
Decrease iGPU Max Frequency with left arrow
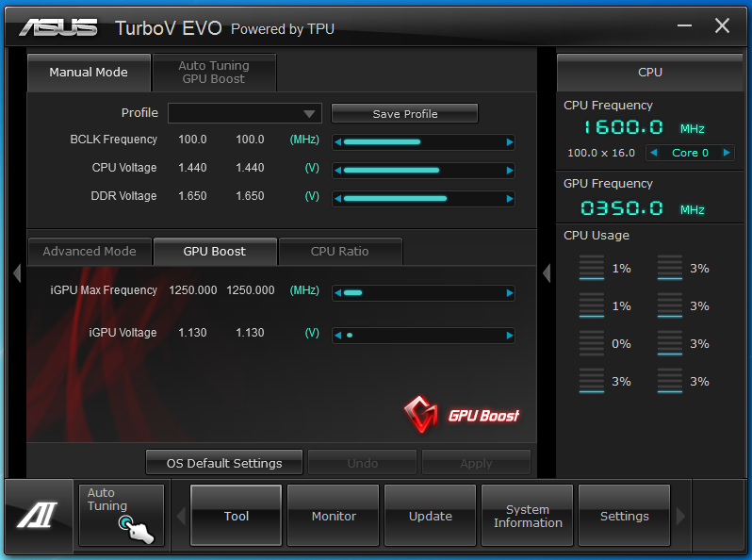coord(338,293)
